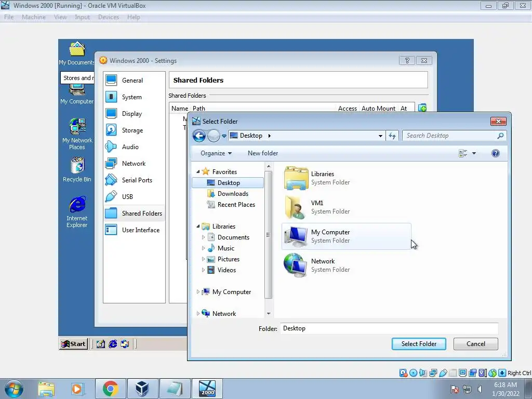Click My Documents on guest desktop
The height and width of the screenshot is (399, 532).
pyautogui.click(x=77, y=54)
